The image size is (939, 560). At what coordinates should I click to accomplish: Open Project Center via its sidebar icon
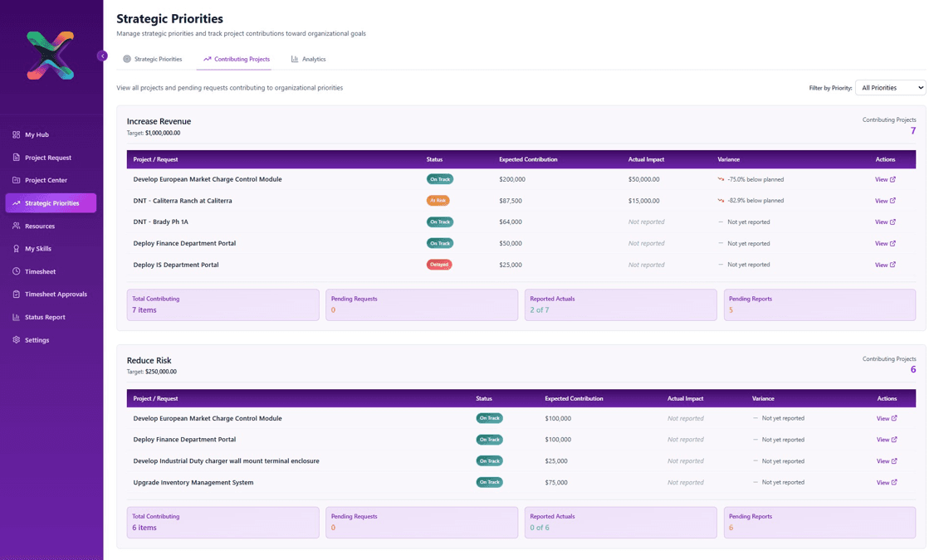click(x=16, y=180)
